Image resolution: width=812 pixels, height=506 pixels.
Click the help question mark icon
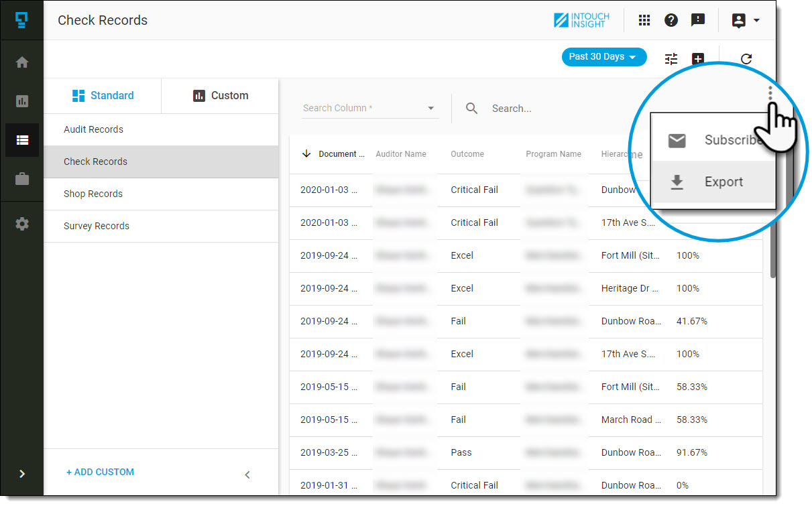click(671, 20)
